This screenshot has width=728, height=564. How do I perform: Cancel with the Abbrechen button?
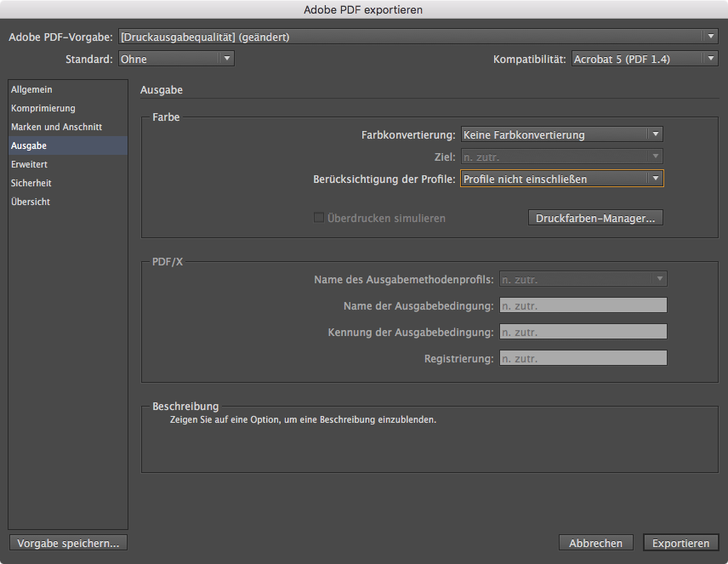(595, 543)
